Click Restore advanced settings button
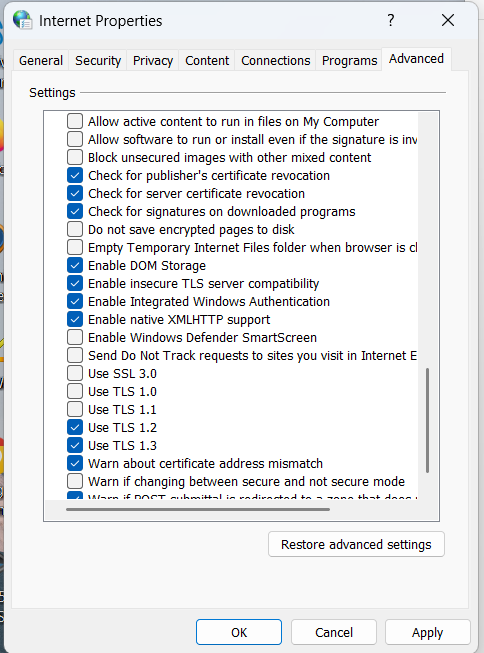 tap(356, 544)
